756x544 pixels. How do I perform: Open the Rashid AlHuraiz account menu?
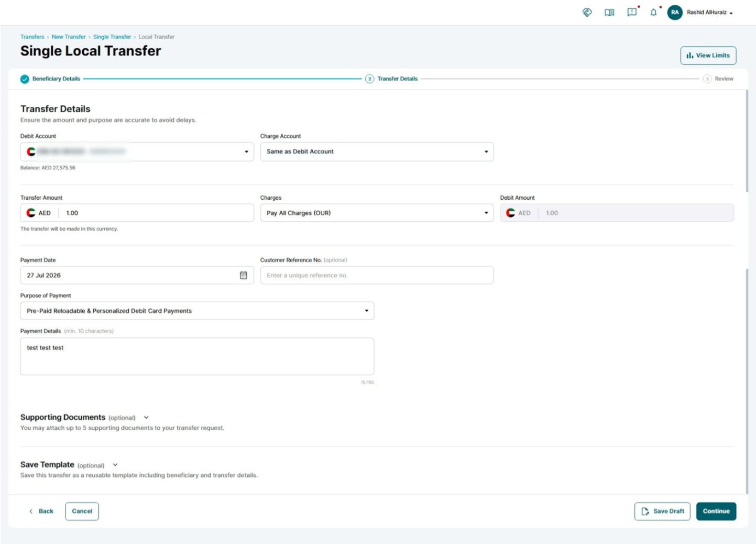pos(710,12)
